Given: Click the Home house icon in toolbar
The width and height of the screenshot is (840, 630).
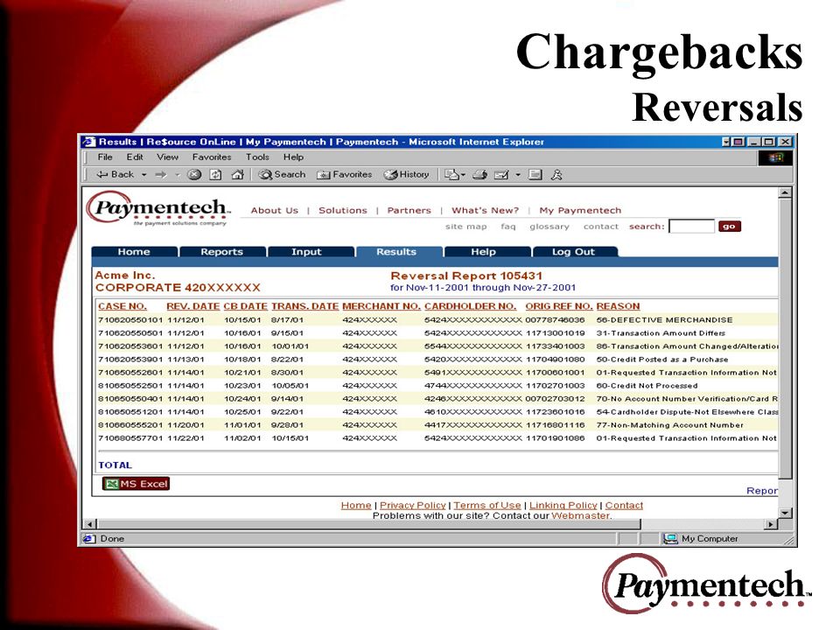Looking at the screenshot, I should tap(237, 175).
